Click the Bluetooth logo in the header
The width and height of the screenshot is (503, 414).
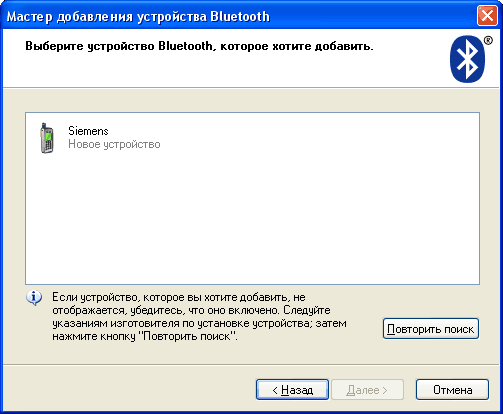click(x=467, y=59)
